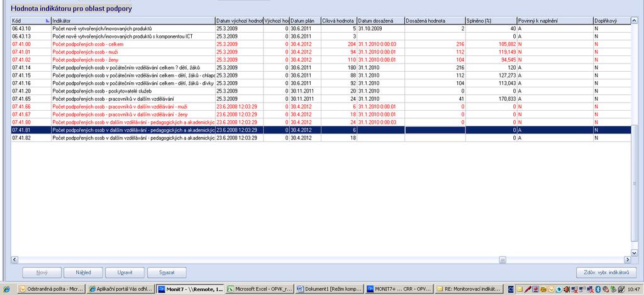Open the CS language indicator in taskbar

pyautogui.click(x=511, y=289)
